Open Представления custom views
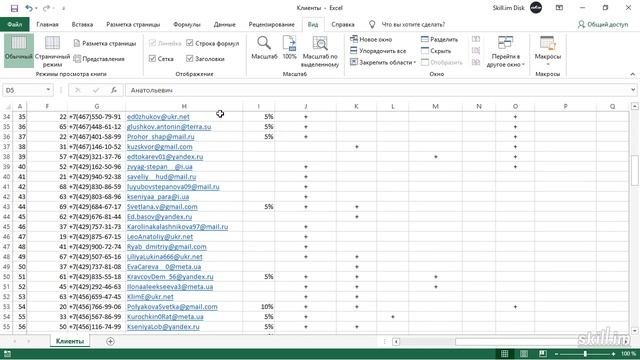640x360 pixels. pyautogui.click(x=99, y=59)
